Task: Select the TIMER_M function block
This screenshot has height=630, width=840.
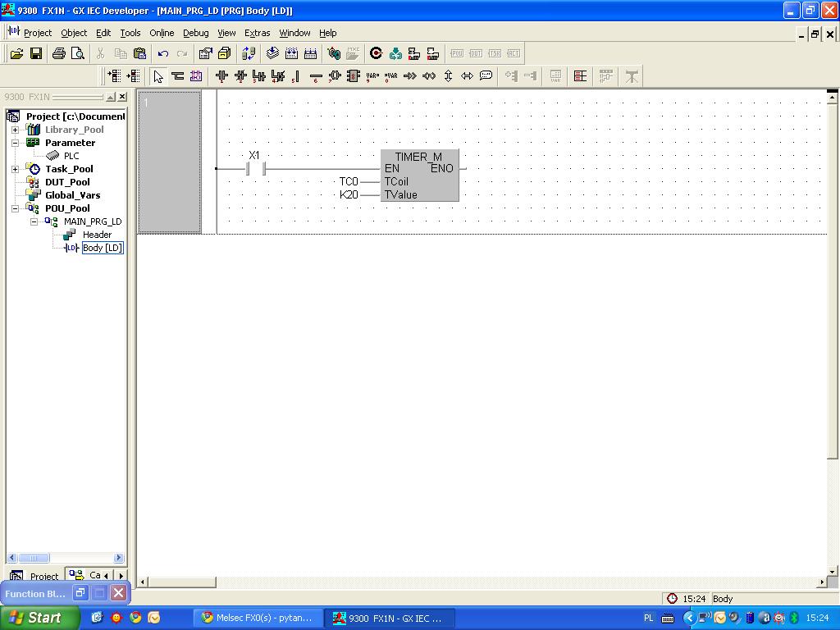Action: [x=419, y=176]
